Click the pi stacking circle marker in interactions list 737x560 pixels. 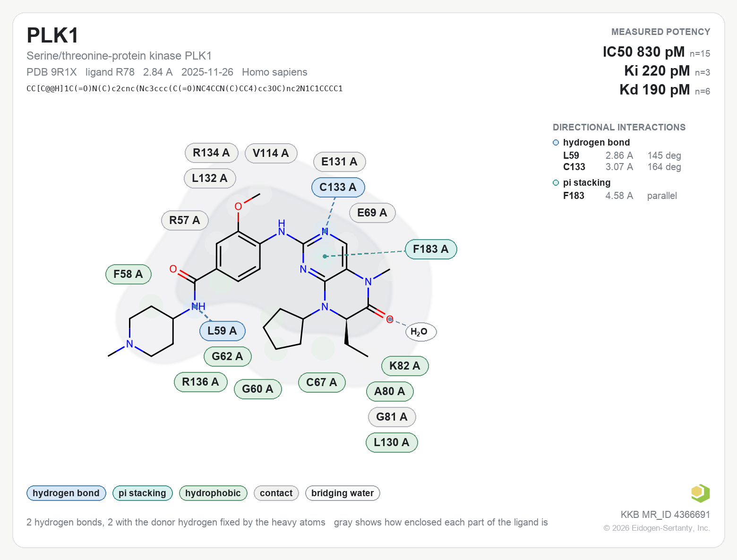point(556,183)
